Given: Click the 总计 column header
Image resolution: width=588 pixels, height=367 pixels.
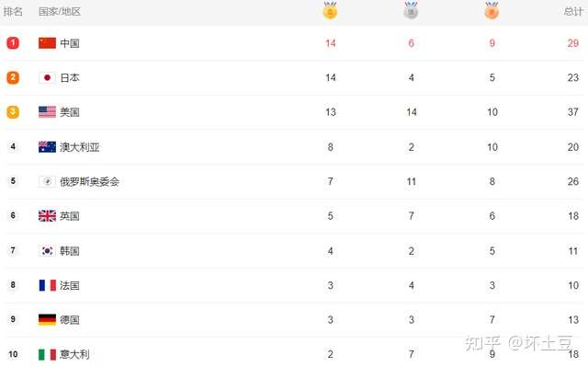Looking at the screenshot, I should click(573, 11).
